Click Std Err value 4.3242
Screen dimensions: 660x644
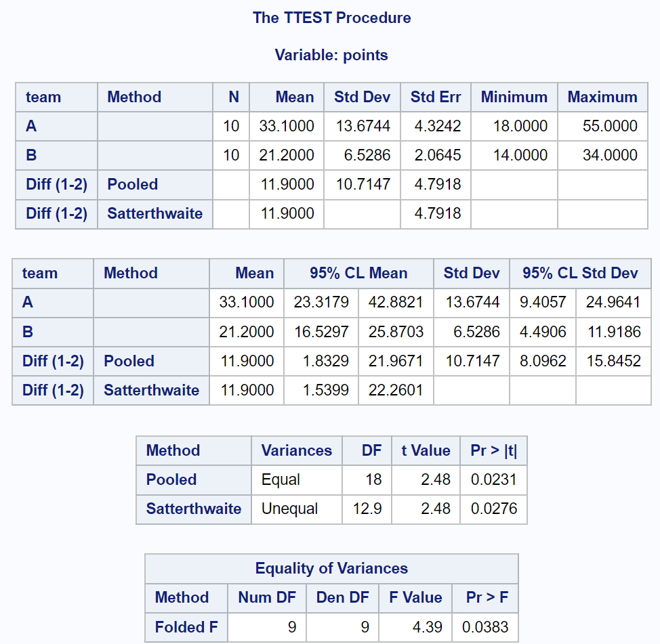(437, 126)
